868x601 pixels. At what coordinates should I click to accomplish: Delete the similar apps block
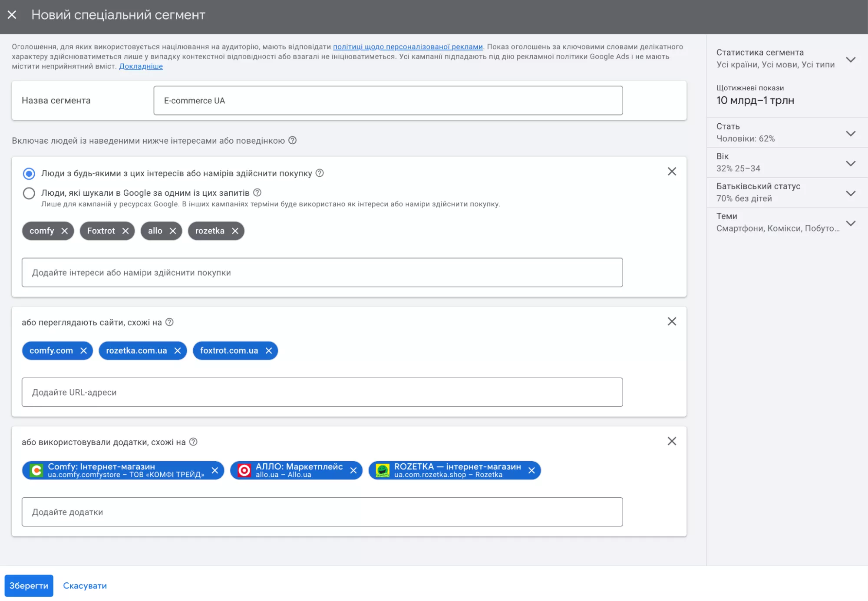click(x=672, y=441)
